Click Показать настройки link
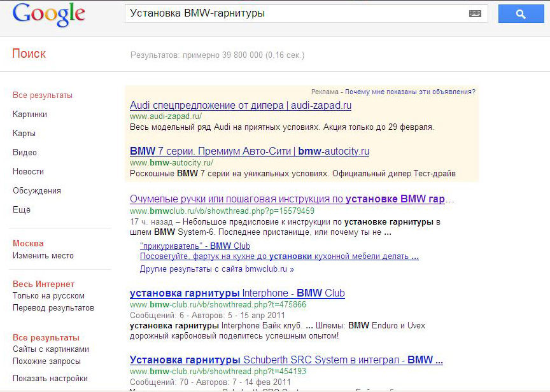 50,379
